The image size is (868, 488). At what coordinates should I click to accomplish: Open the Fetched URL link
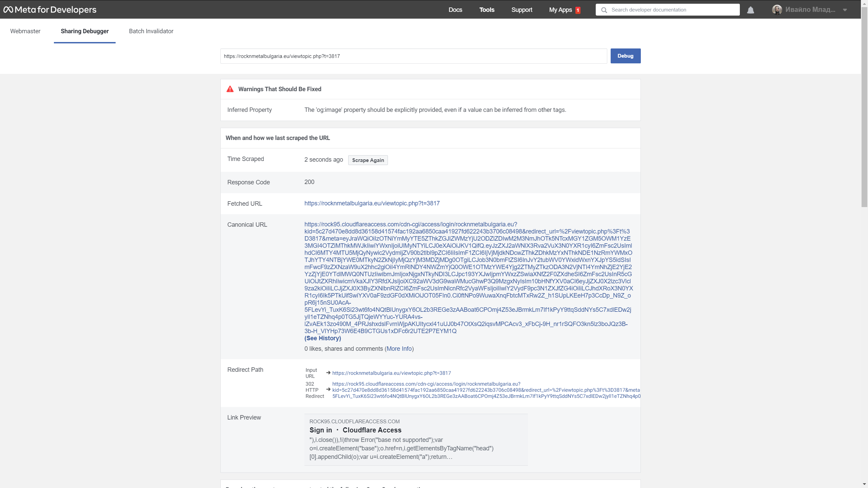tap(372, 203)
